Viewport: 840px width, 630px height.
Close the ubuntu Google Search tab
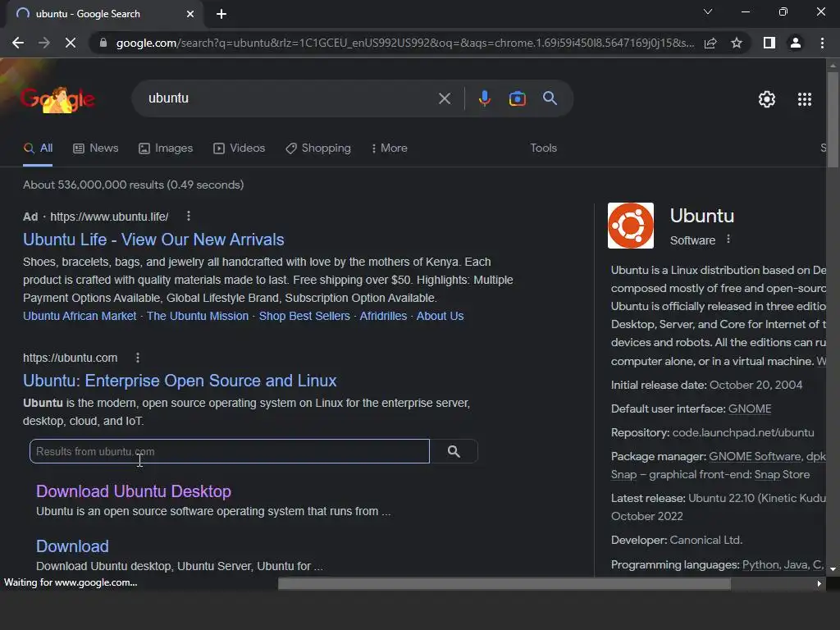pos(190,14)
